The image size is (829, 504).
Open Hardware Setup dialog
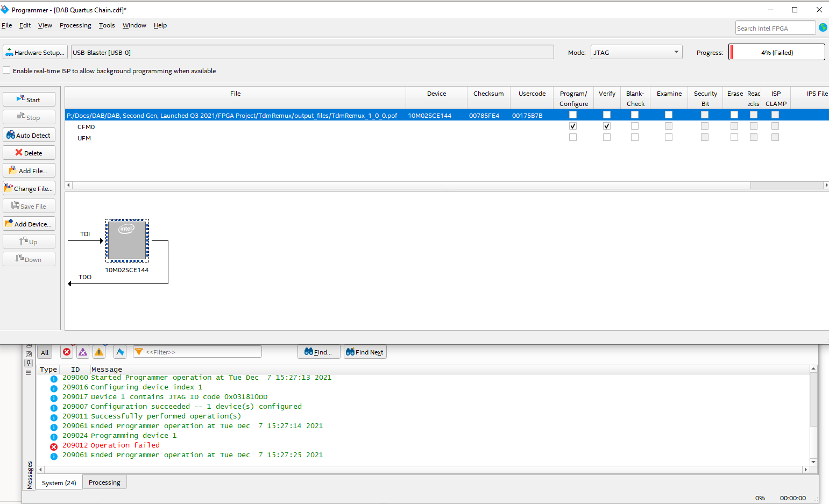point(36,52)
